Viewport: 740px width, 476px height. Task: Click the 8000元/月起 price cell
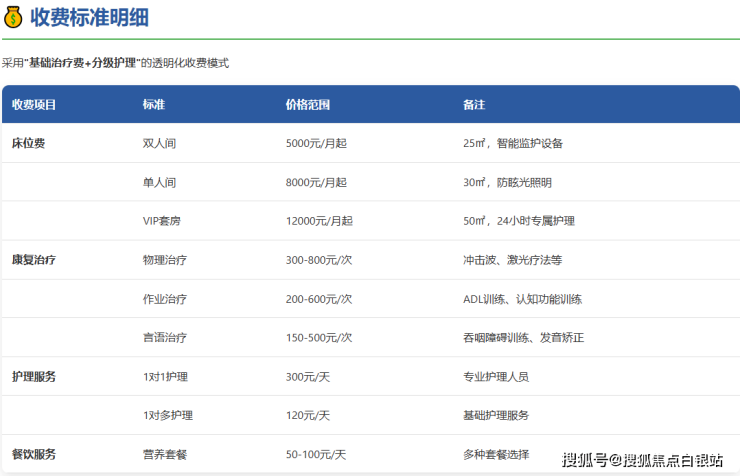(316, 182)
